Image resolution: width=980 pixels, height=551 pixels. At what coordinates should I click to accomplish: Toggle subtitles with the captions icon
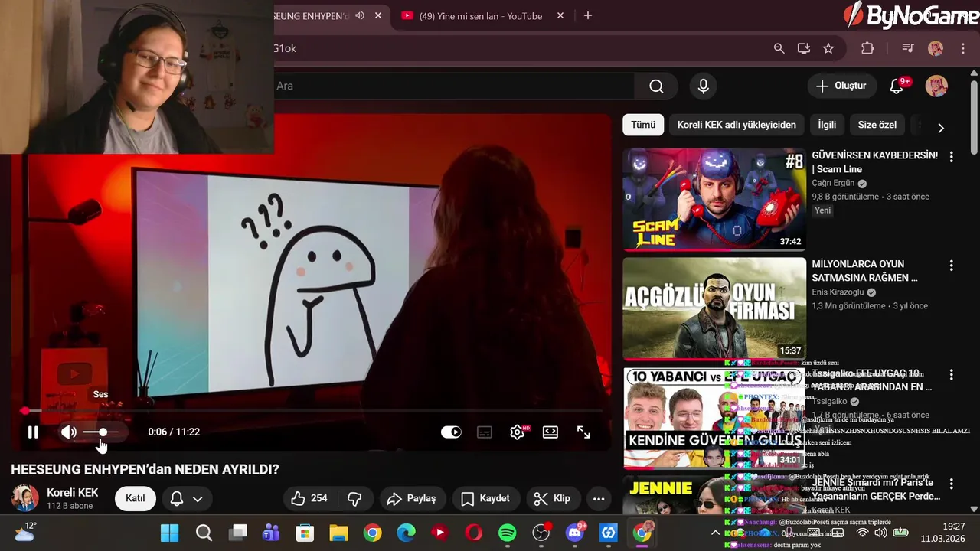pyautogui.click(x=485, y=432)
